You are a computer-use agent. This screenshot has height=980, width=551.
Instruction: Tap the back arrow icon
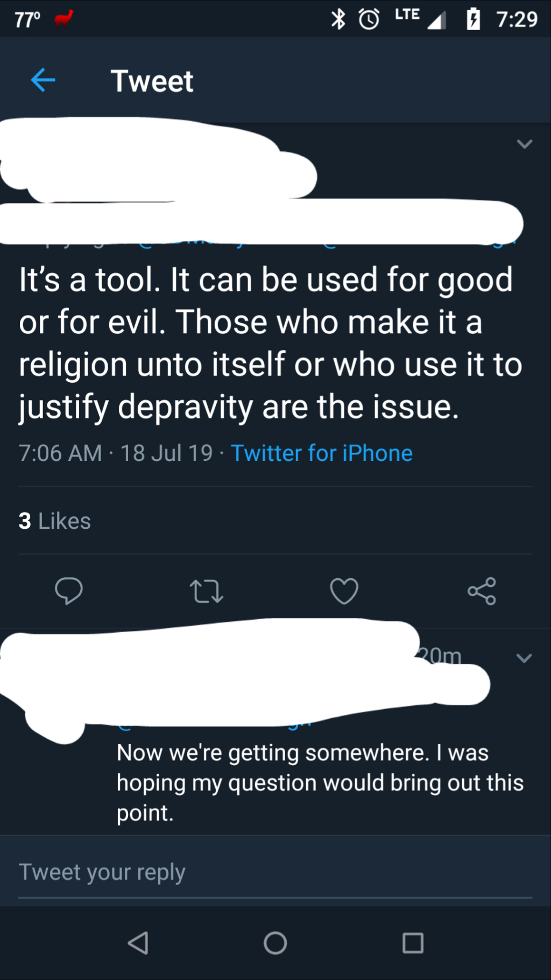click(43, 81)
